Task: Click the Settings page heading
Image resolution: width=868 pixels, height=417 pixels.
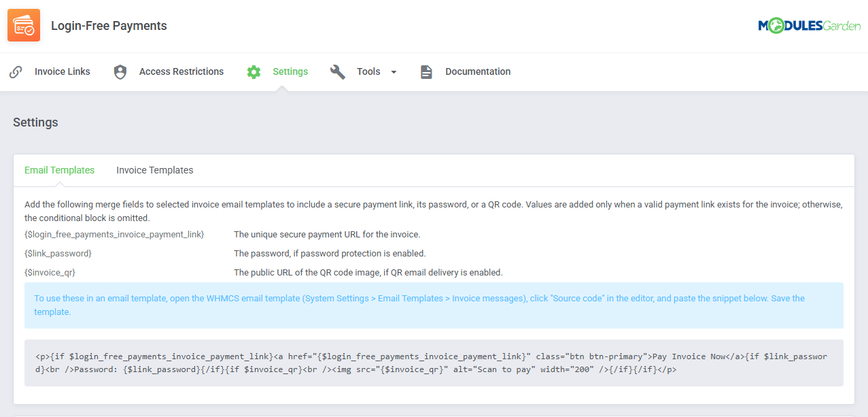Action: 35,122
